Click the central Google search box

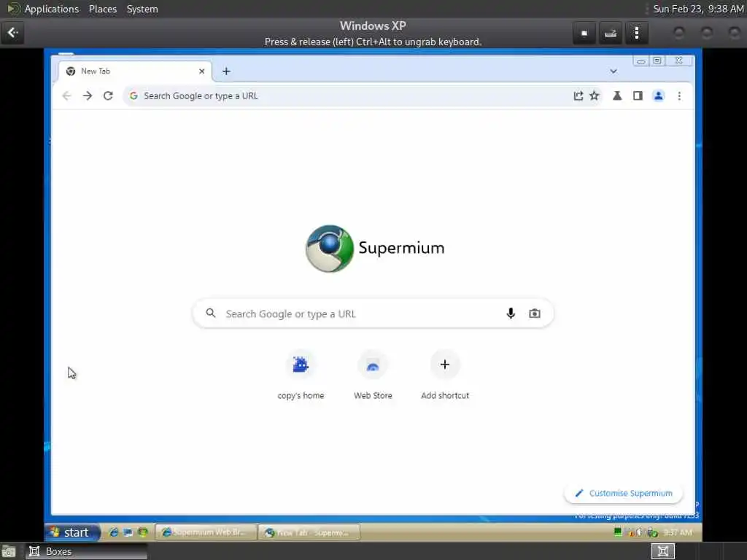coord(373,314)
